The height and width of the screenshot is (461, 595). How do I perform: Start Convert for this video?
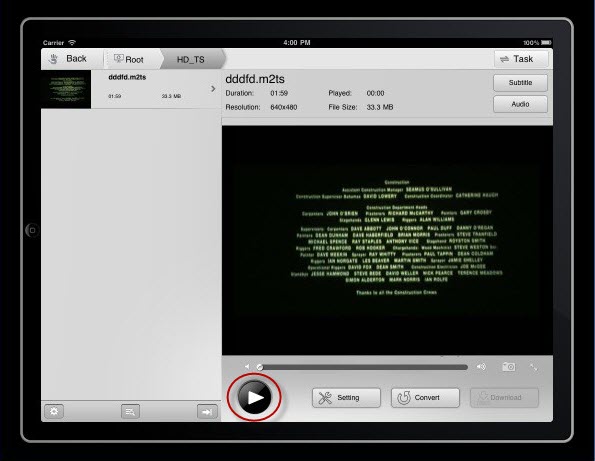pos(425,398)
